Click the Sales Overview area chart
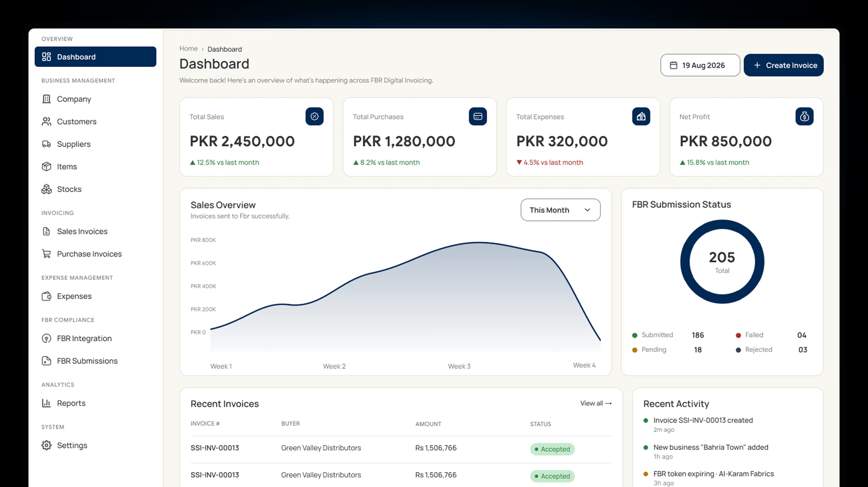The width and height of the screenshot is (868, 487). [405, 296]
